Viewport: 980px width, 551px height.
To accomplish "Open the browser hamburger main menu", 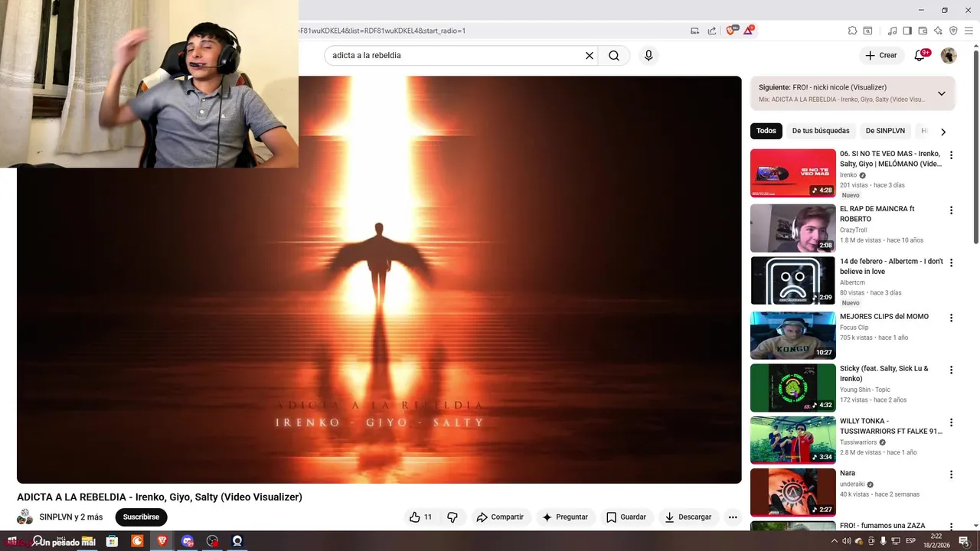I will tap(969, 31).
